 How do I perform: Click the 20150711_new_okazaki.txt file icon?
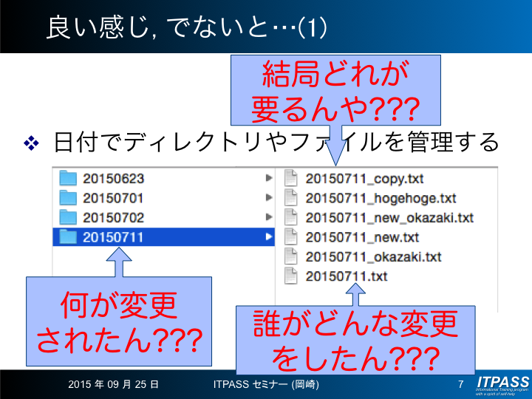tap(291, 217)
